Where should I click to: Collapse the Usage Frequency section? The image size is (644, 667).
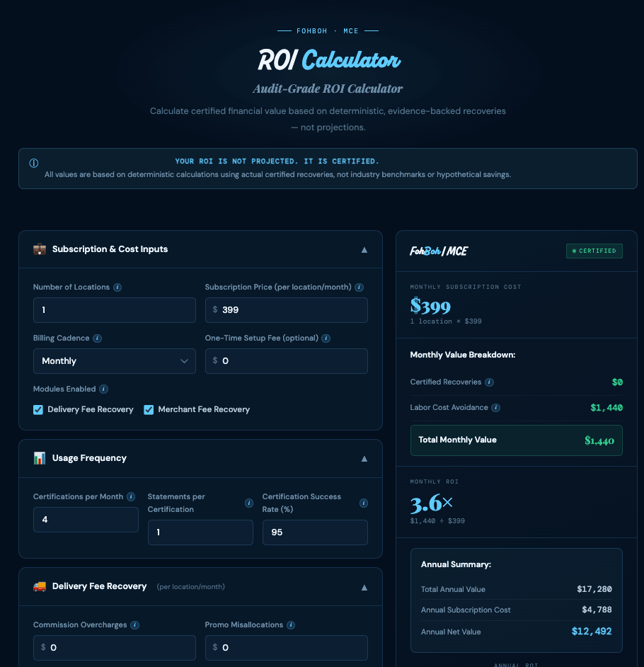[x=364, y=459]
